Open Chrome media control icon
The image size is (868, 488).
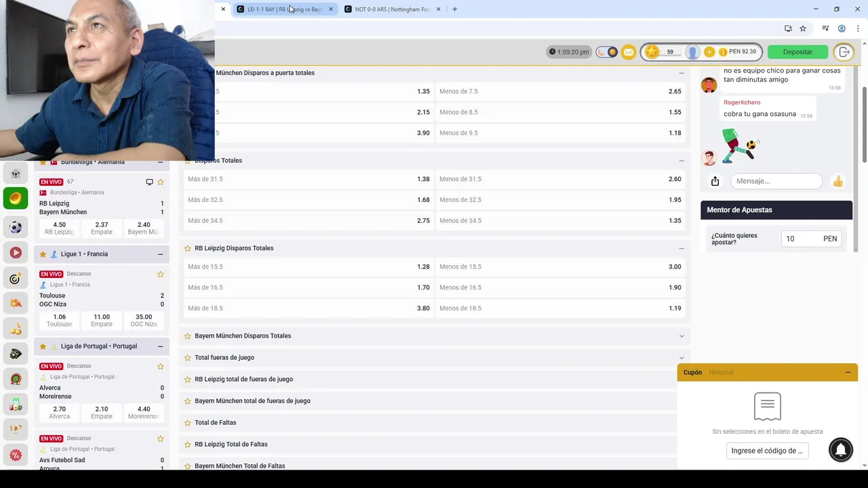tap(825, 28)
